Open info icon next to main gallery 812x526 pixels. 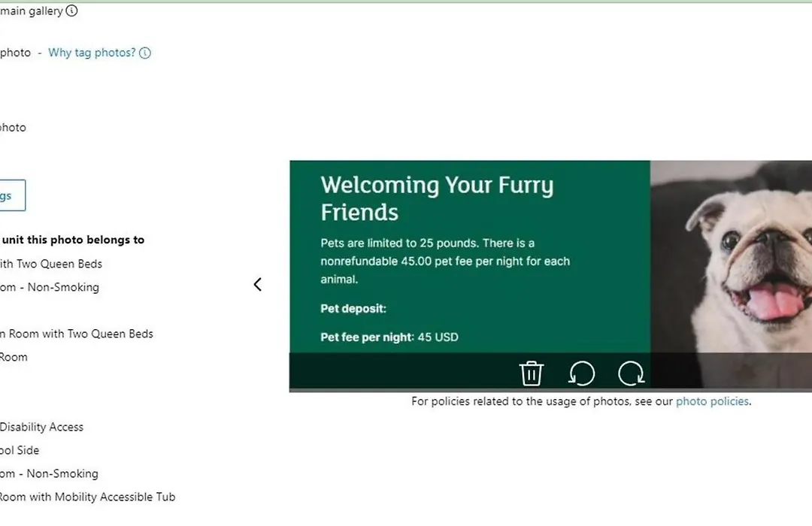(71, 11)
